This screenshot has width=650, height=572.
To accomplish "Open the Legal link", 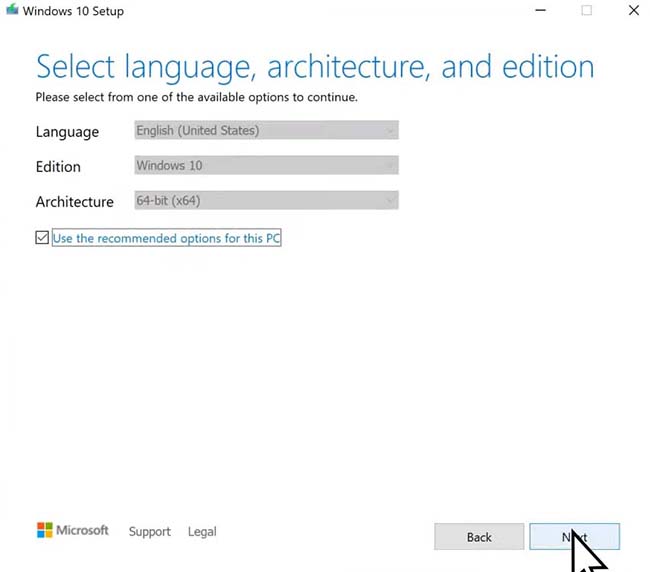I will click(202, 531).
